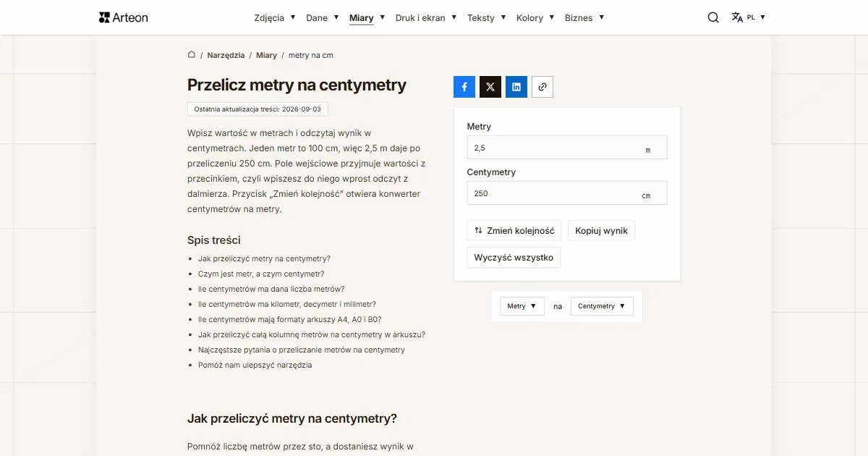Screen dimensions: 868x456
Task: Click the Zmień kolejność button
Action: (x=514, y=231)
